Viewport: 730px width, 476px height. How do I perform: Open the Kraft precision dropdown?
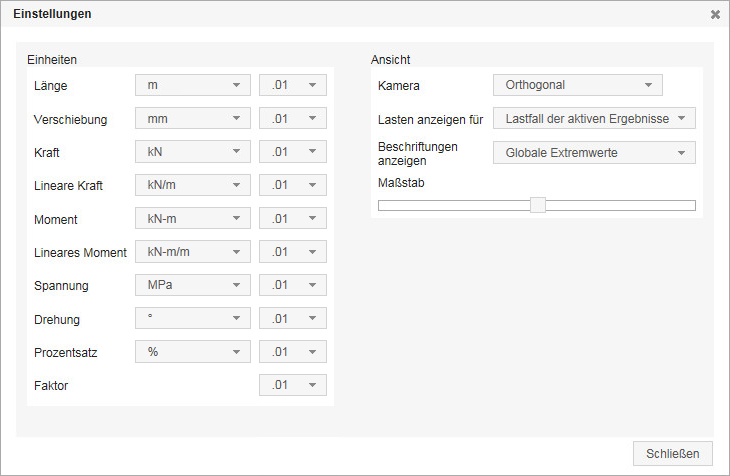[x=293, y=152]
